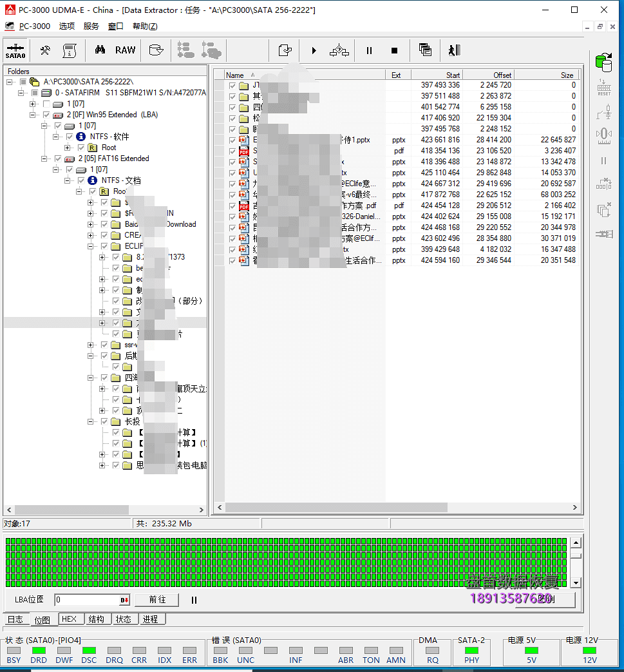Uncheck the pdf file sized 3 236 407
The width and height of the screenshot is (624, 672).
point(232,151)
